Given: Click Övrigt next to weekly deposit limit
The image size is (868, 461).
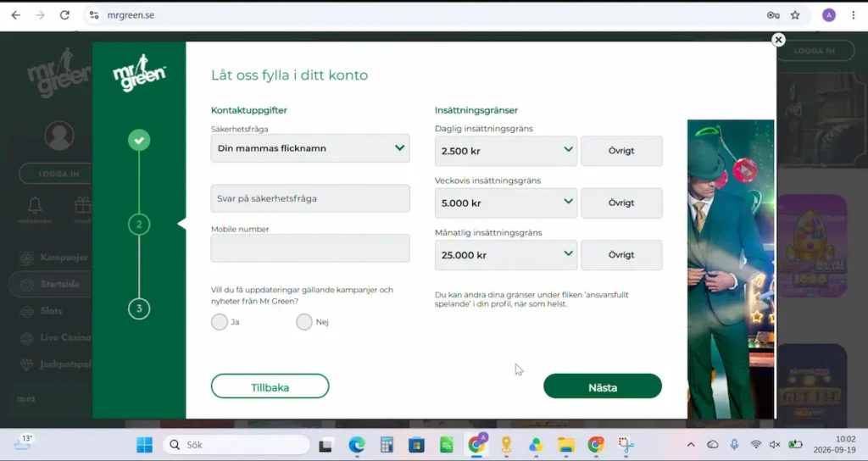Looking at the screenshot, I should (621, 203).
